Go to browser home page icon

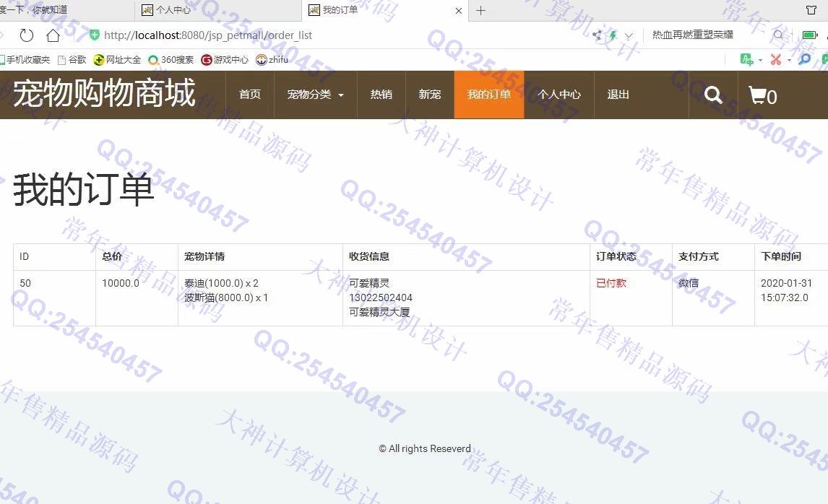53,35
